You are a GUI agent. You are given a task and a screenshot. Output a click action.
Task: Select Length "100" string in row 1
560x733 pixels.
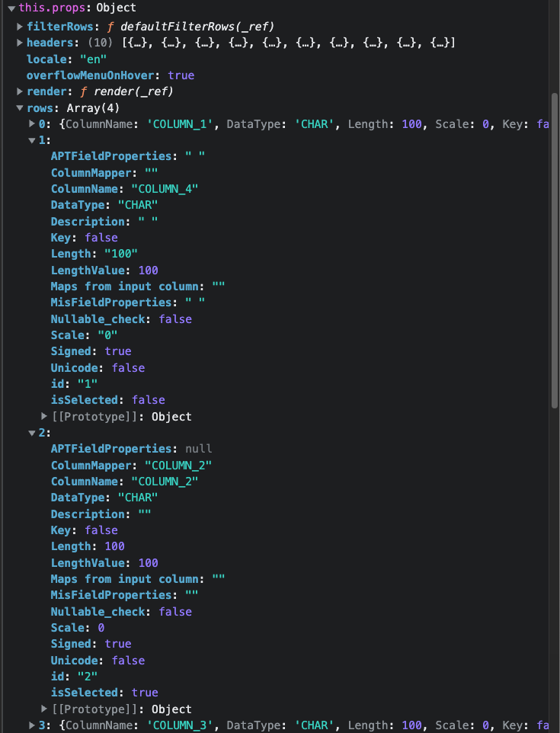point(120,254)
